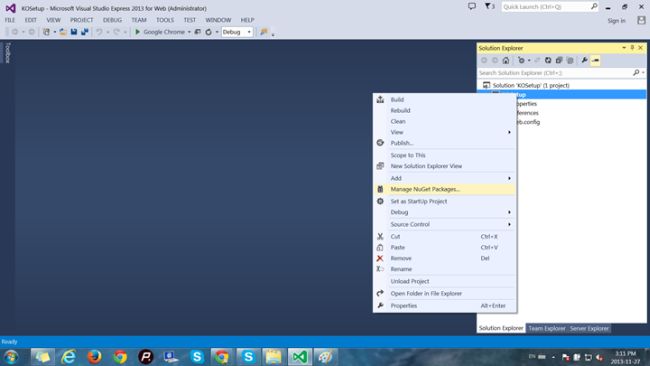Screen dimensions: 650x366
Task: Click the account picture icon below Sign in
Action: coord(641,20)
